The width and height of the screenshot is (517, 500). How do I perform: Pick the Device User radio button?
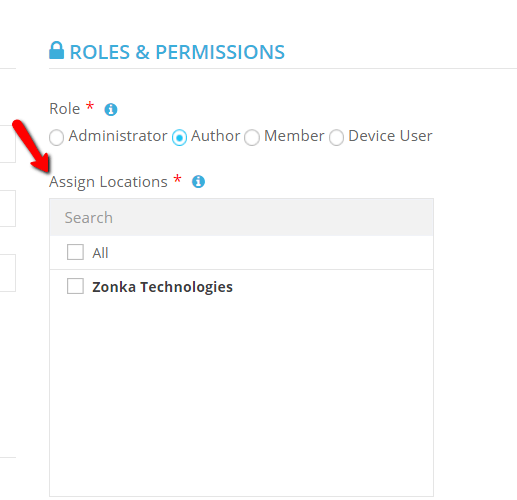(336, 137)
